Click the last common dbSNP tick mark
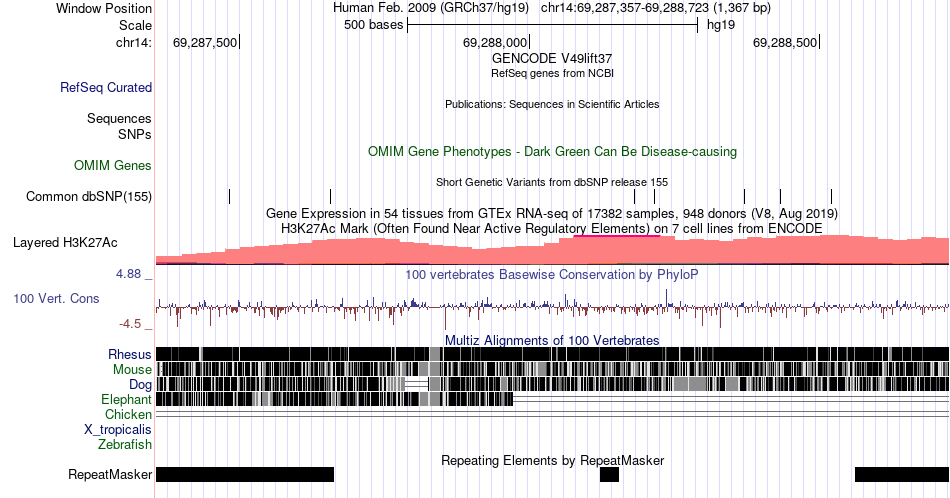The image size is (950, 498). pos(831,196)
